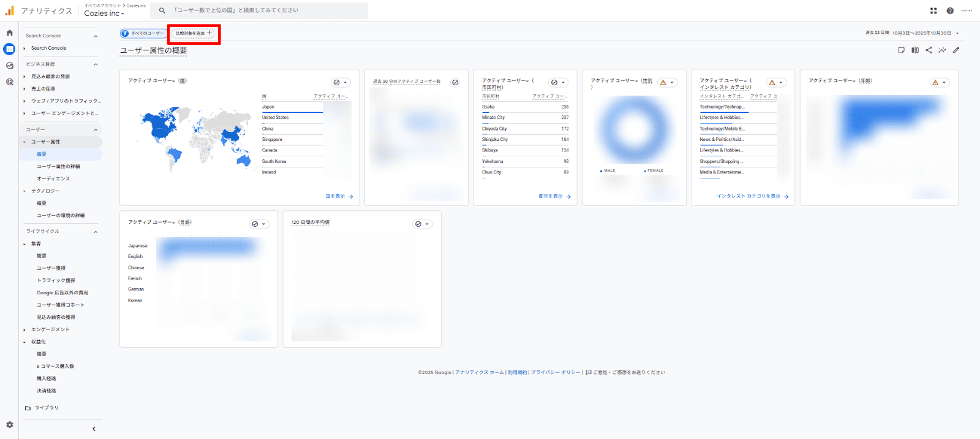Screen dimensions: 980x439
Task: Click ご意見・ご感想をお送りください feedback link
Action: click(x=629, y=372)
